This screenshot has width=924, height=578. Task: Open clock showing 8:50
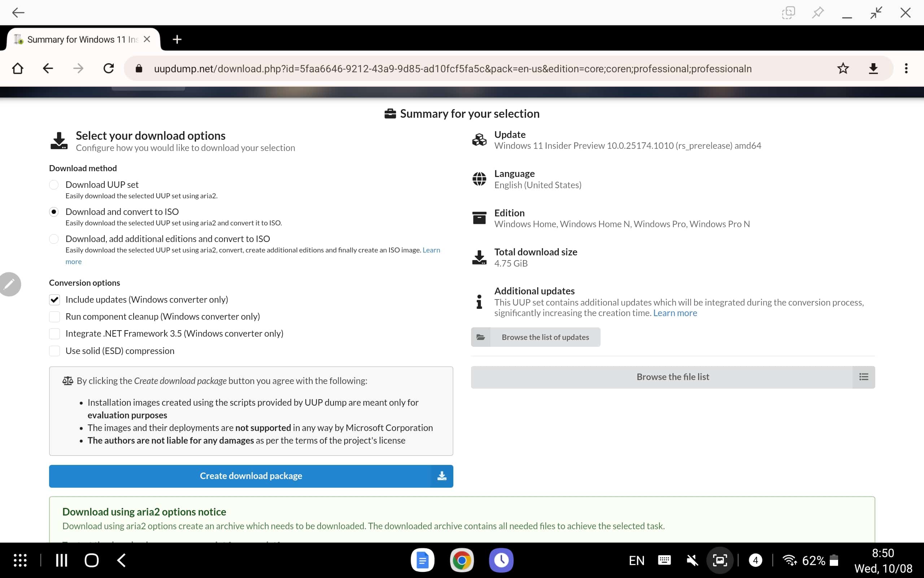883,553
